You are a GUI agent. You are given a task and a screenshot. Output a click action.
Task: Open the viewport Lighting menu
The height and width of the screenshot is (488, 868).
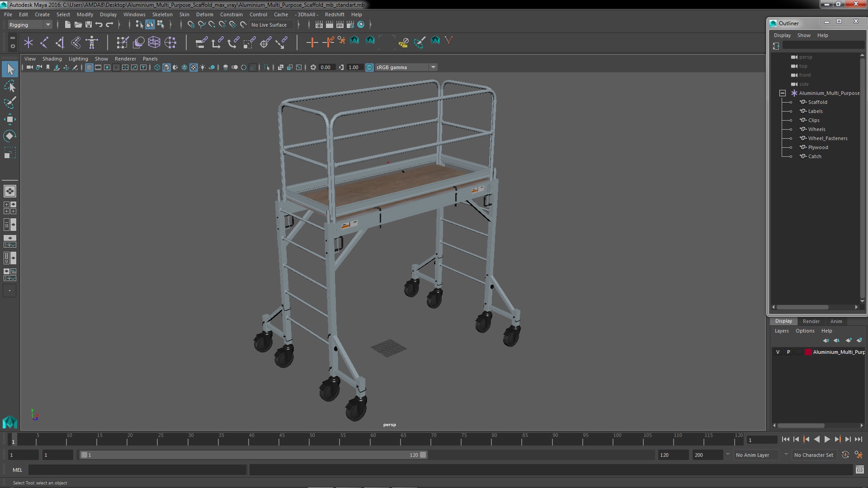[x=78, y=59]
